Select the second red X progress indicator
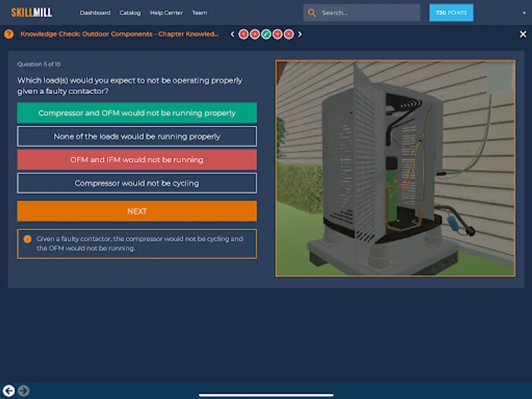 (x=254, y=34)
